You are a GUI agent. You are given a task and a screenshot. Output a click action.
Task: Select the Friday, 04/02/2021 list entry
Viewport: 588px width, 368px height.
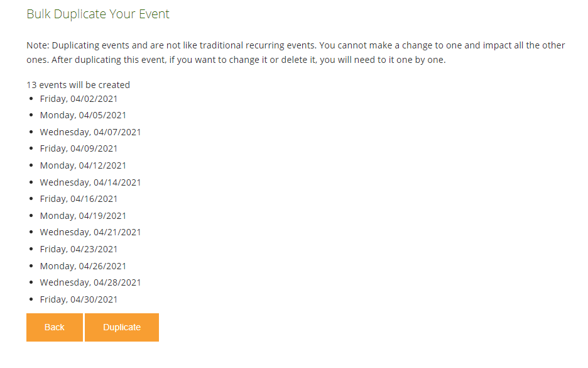79,99
